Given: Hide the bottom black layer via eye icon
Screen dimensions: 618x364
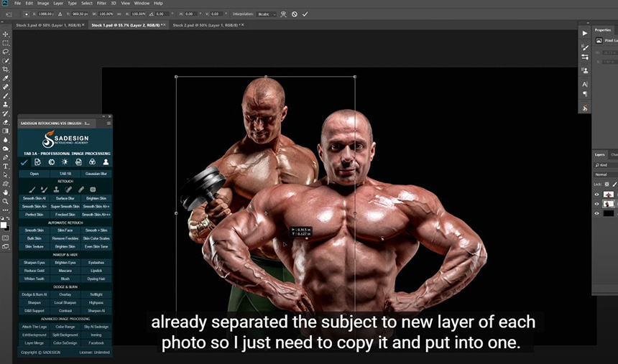Looking at the screenshot, I should pyautogui.click(x=596, y=213).
